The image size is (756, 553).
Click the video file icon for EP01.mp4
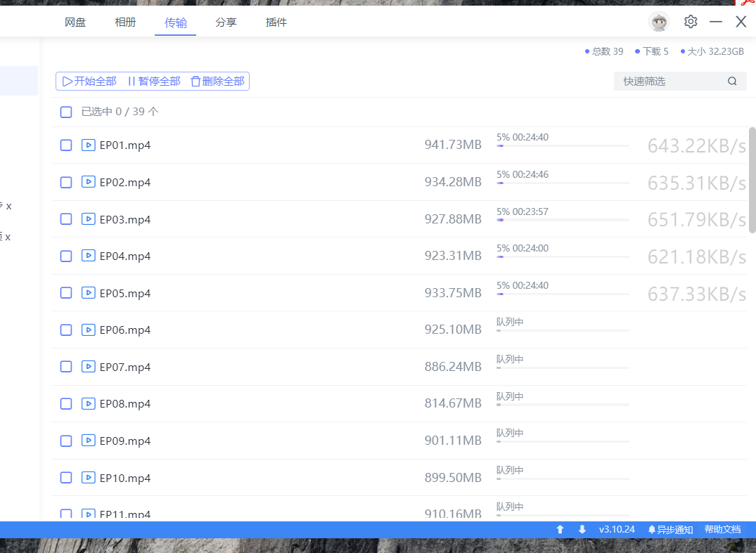[x=88, y=145]
